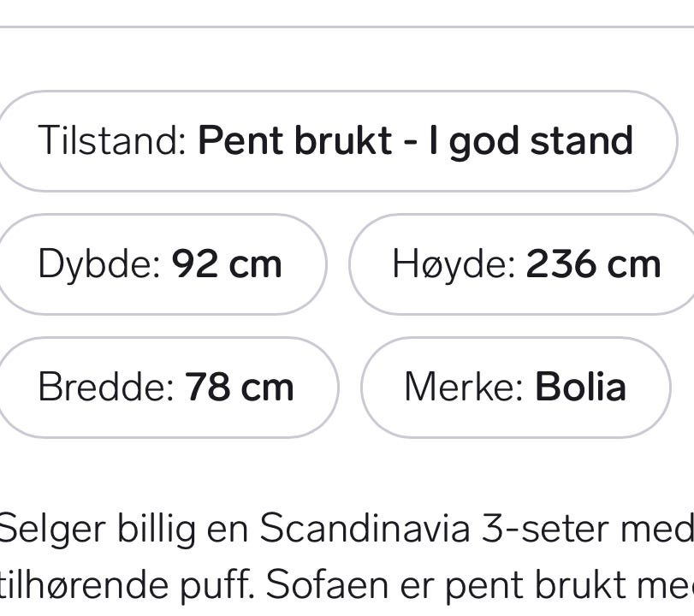Click the 'Merke:' label

click(463, 388)
